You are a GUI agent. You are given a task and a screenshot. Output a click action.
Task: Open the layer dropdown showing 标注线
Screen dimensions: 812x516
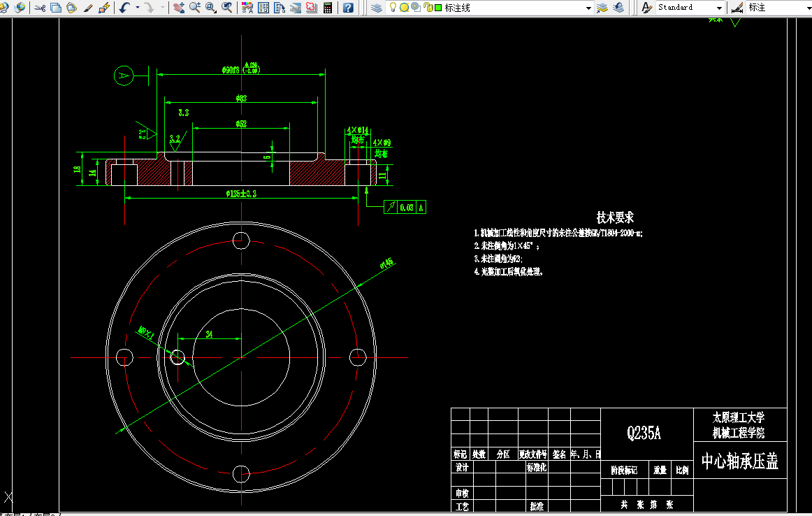tap(588, 7)
